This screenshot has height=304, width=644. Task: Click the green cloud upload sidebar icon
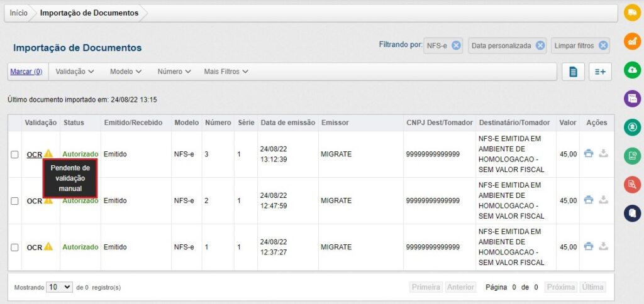(632, 70)
